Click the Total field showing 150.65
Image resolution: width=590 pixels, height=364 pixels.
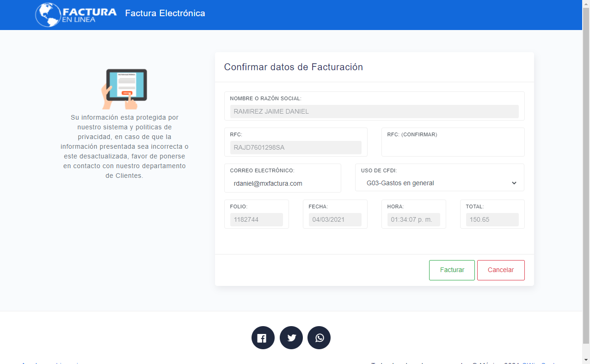pos(492,219)
